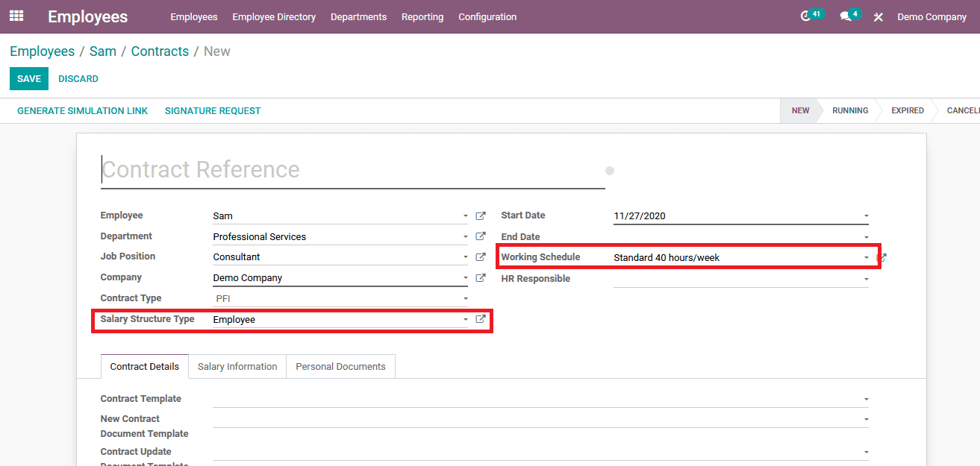Viewport: 980px width, 466px height.
Task: Click the Contract Reference input field
Action: (x=352, y=170)
